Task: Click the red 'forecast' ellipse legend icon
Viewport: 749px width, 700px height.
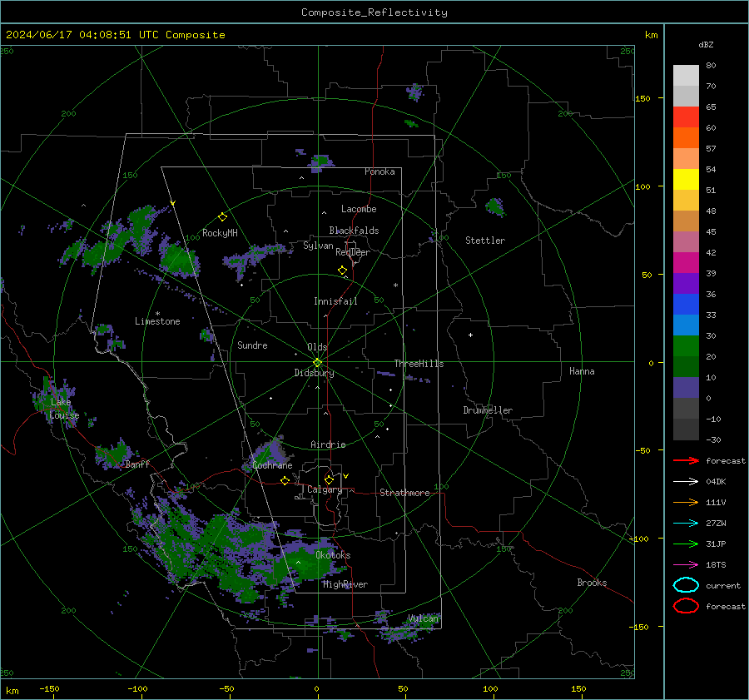Action: tap(686, 606)
